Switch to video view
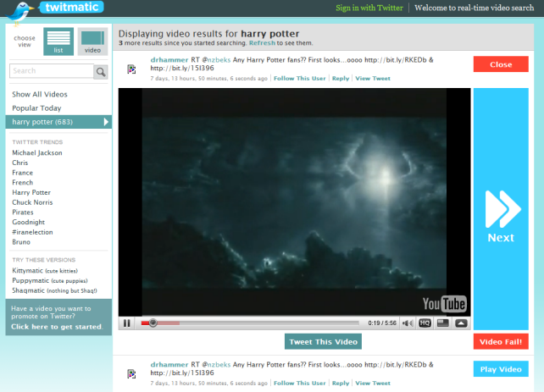544x392 pixels. [92, 41]
